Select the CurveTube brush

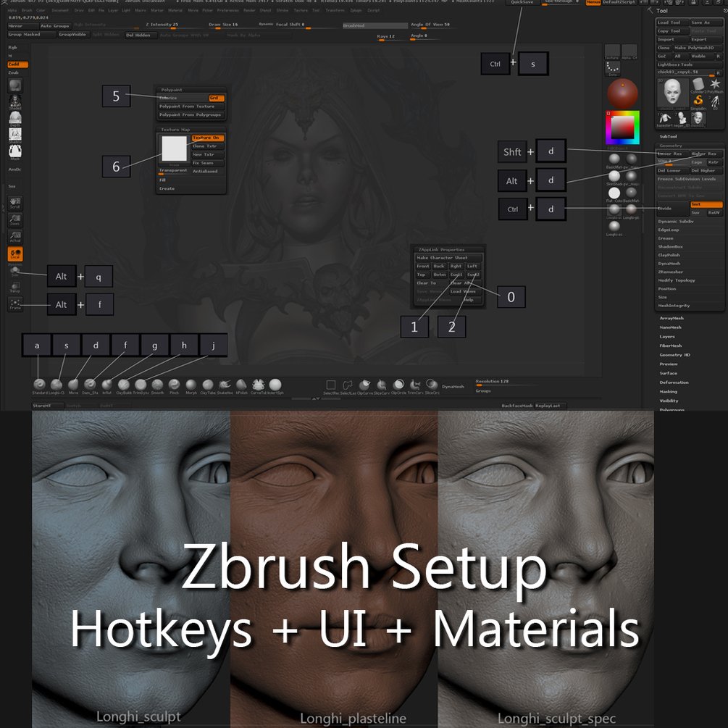click(x=258, y=385)
